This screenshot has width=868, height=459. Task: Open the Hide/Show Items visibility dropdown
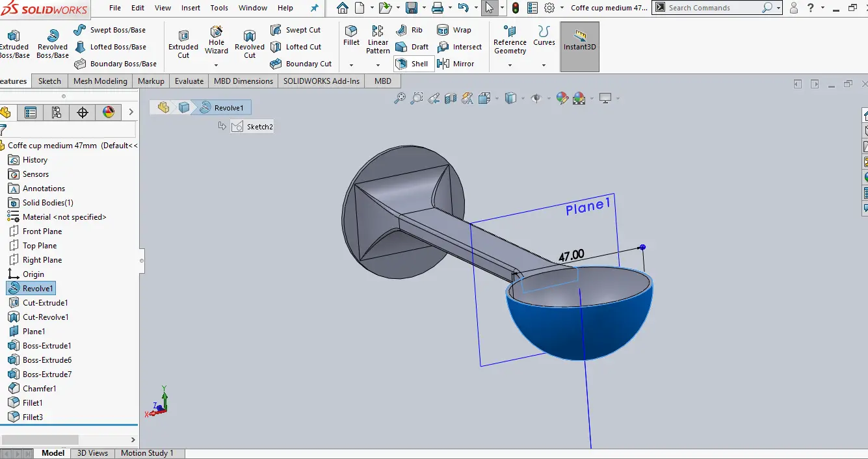tap(537, 98)
